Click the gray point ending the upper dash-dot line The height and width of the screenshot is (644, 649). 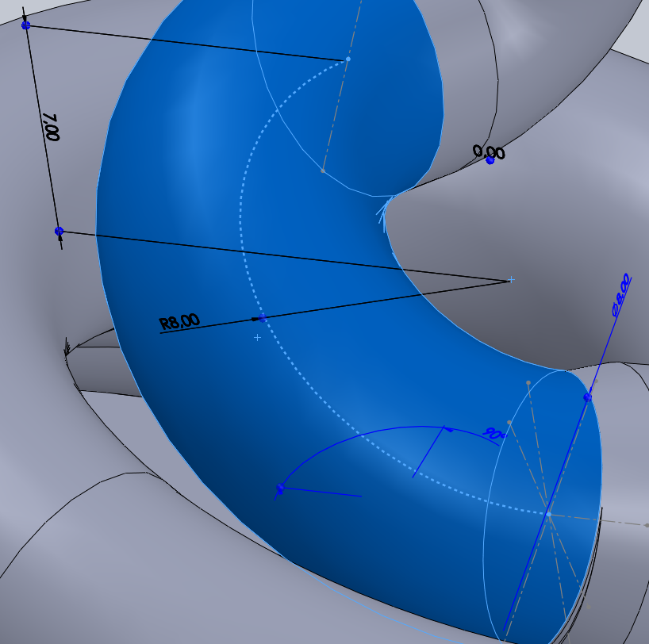[322, 170]
